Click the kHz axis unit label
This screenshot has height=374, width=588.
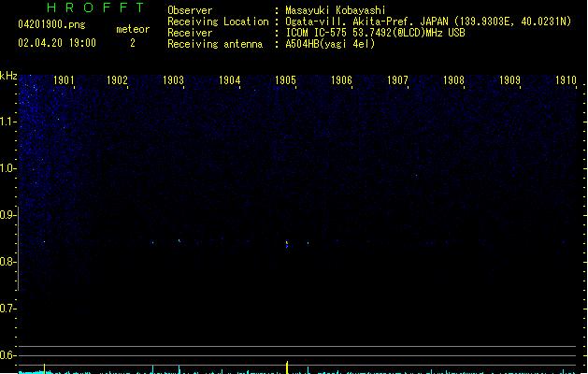8,76
